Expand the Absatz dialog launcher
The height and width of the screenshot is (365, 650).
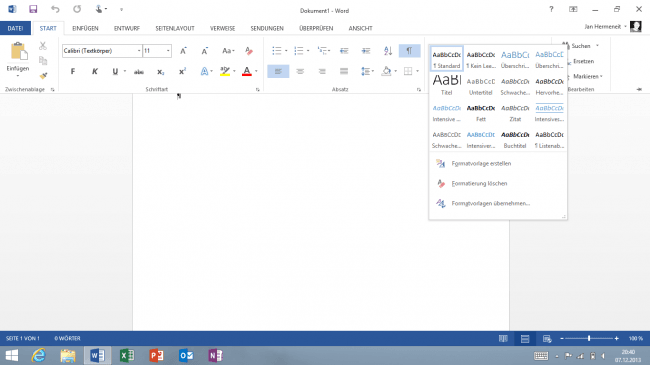coord(419,90)
